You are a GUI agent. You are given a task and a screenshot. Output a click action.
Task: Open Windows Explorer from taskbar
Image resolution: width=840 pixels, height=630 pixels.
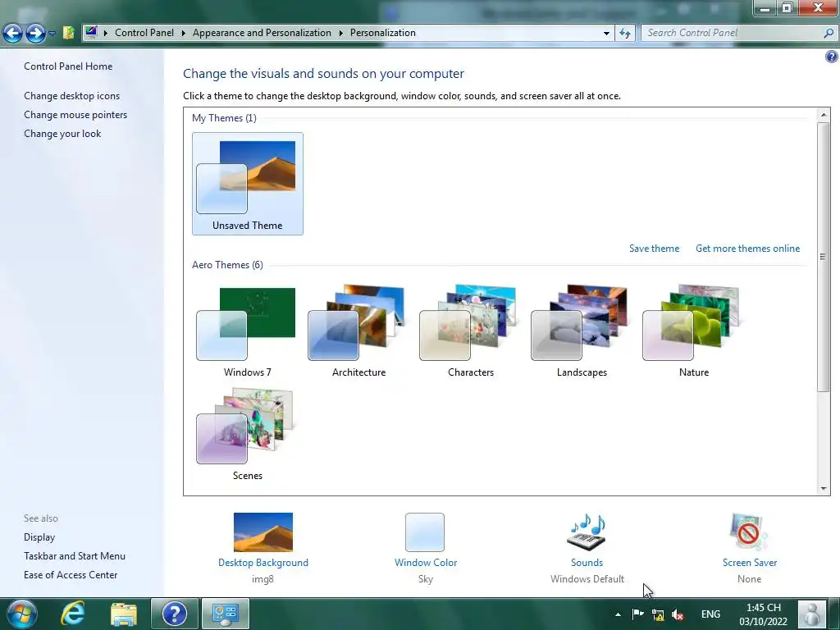(124, 614)
